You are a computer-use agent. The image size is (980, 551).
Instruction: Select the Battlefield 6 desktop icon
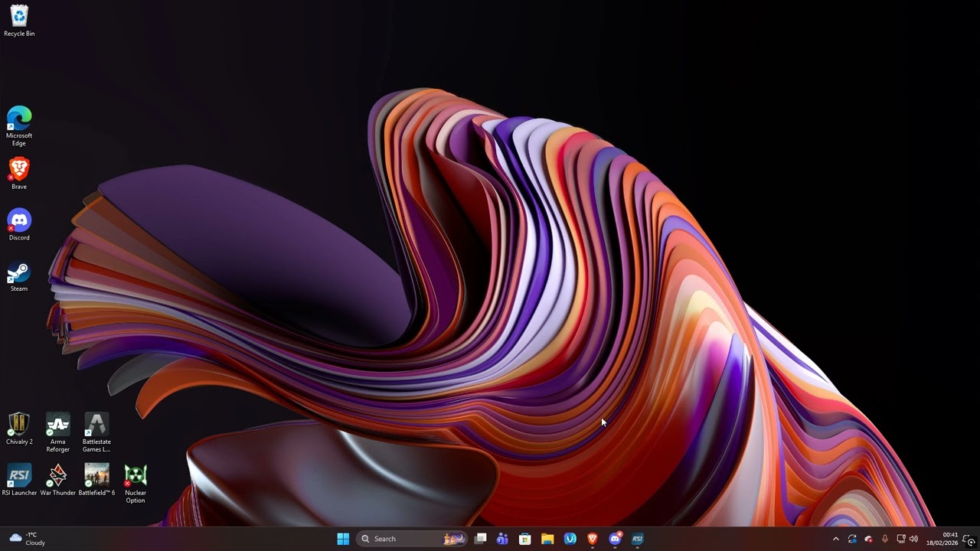(x=96, y=480)
